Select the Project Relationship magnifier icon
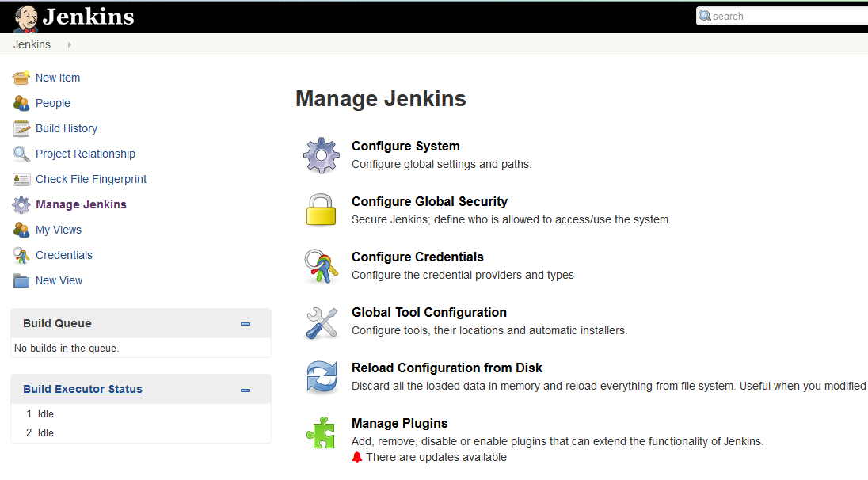The height and width of the screenshot is (480, 868). tap(21, 153)
